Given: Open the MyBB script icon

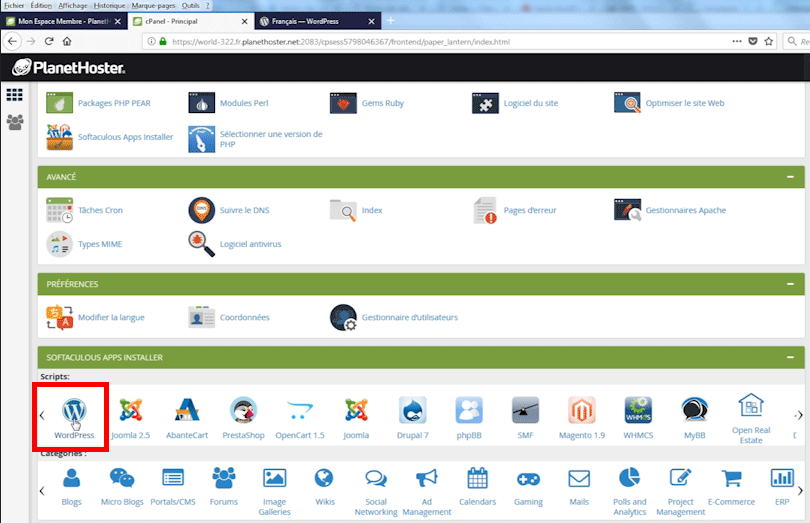Looking at the screenshot, I should (x=694, y=410).
